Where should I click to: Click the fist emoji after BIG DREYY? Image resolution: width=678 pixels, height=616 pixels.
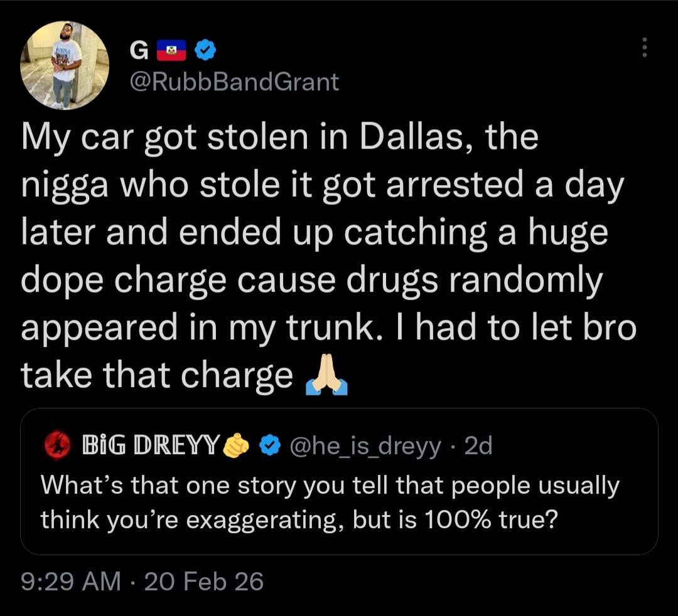point(236,445)
